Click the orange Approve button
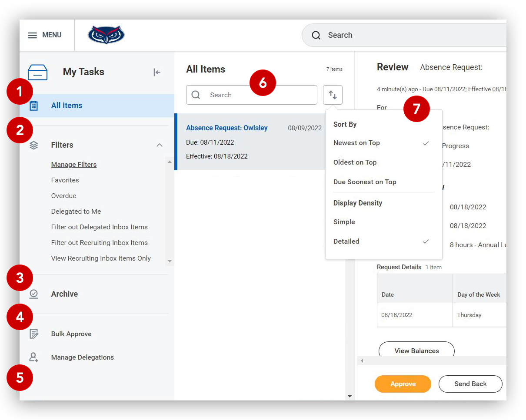Screen dimensions: 526x420 point(403,384)
